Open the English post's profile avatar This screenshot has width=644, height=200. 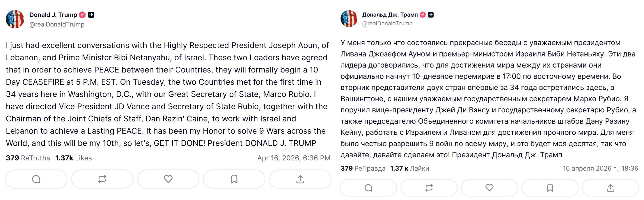point(15,19)
